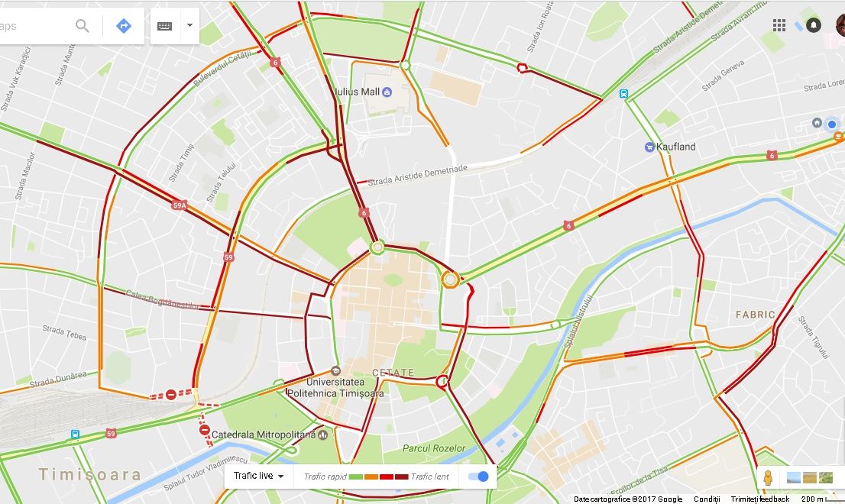Image resolution: width=845 pixels, height=504 pixels.
Task: Select the Kaufland store marker
Action: (649, 147)
